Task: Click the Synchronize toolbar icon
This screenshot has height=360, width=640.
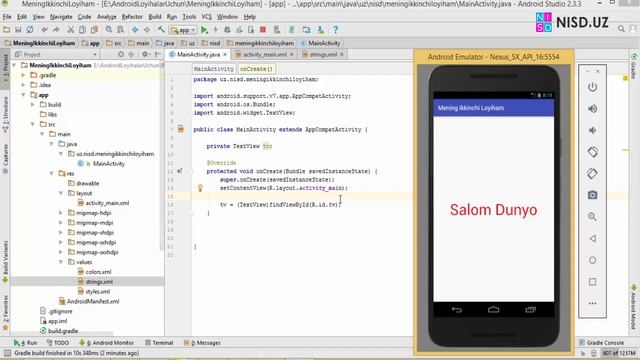Action: point(30,30)
